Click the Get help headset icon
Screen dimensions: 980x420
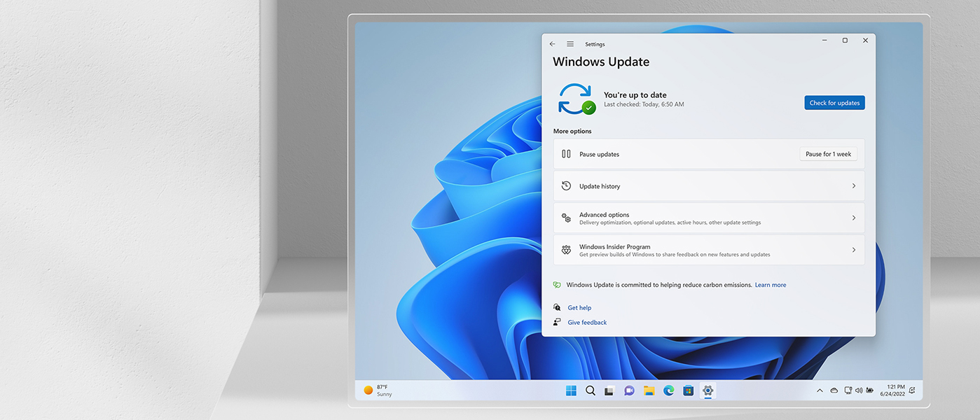pos(557,307)
